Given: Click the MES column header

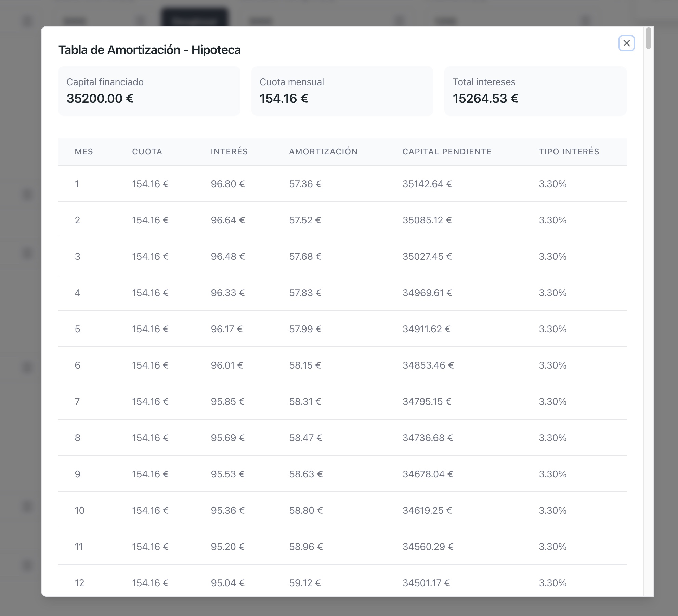Looking at the screenshot, I should pos(84,152).
